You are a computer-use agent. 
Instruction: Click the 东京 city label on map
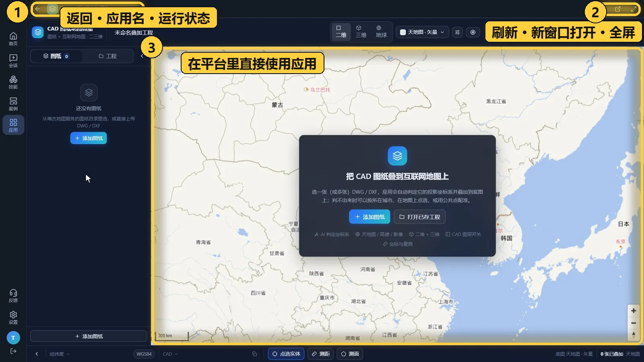click(x=621, y=242)
